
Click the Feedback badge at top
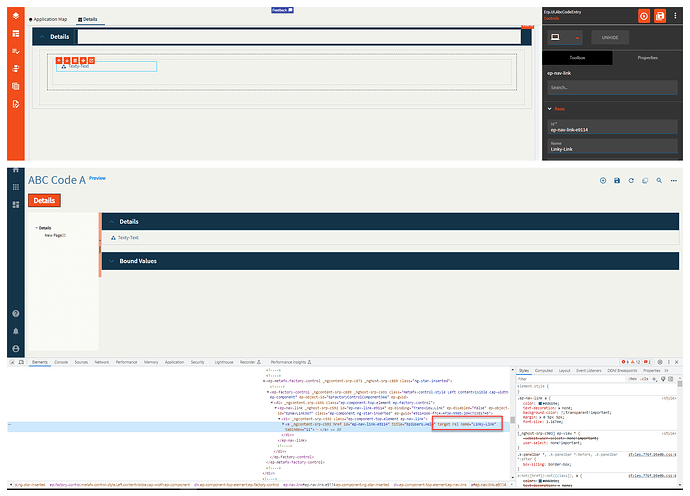point(282,10)
